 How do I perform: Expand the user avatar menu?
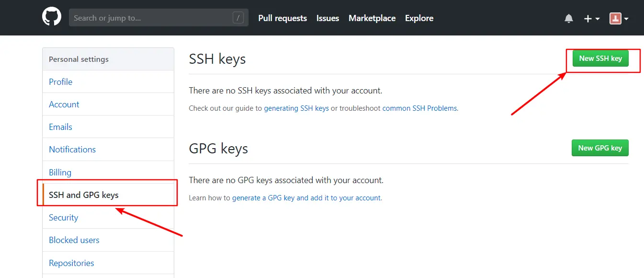click(x=619, y=19)
